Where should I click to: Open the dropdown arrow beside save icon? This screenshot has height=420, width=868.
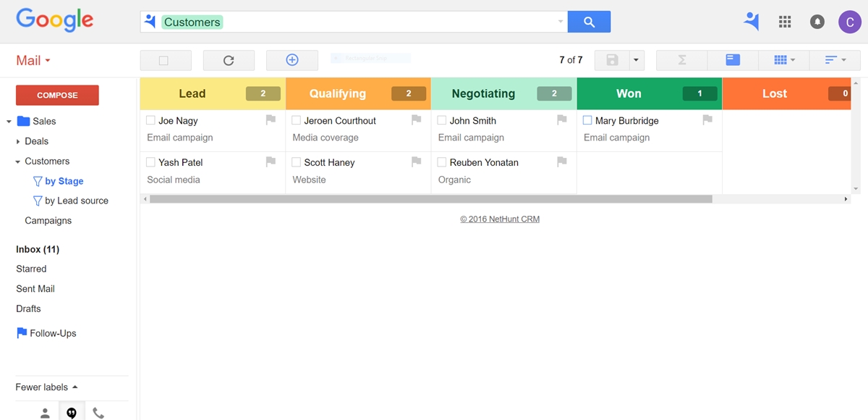pyautogui.click(x=636, y=60)
